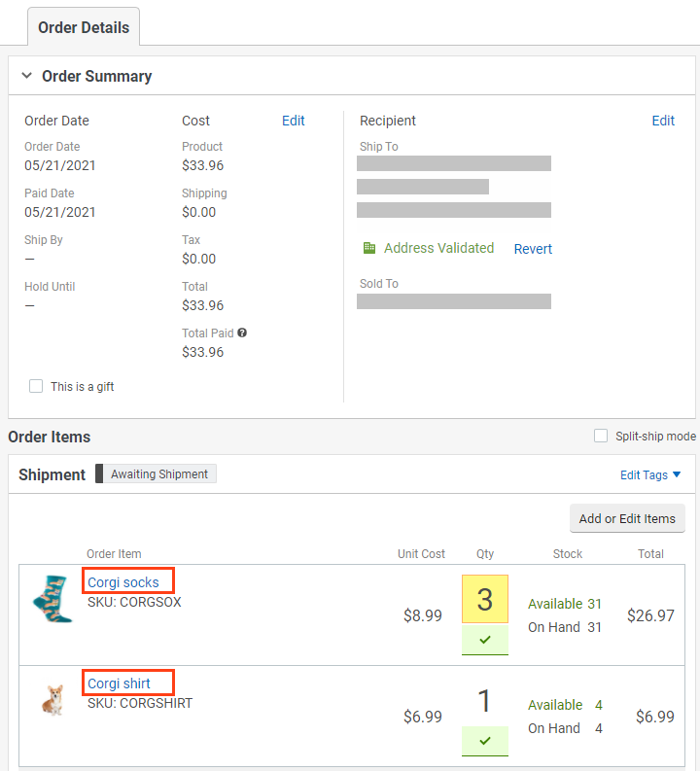
Task: Click the green checkmark under Corgi shirt quantity
Action: click(485, 741)
